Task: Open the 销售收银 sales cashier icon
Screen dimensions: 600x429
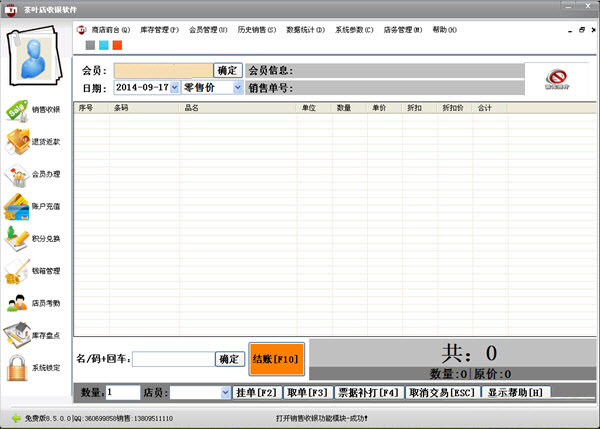Action: pos(17,110)
